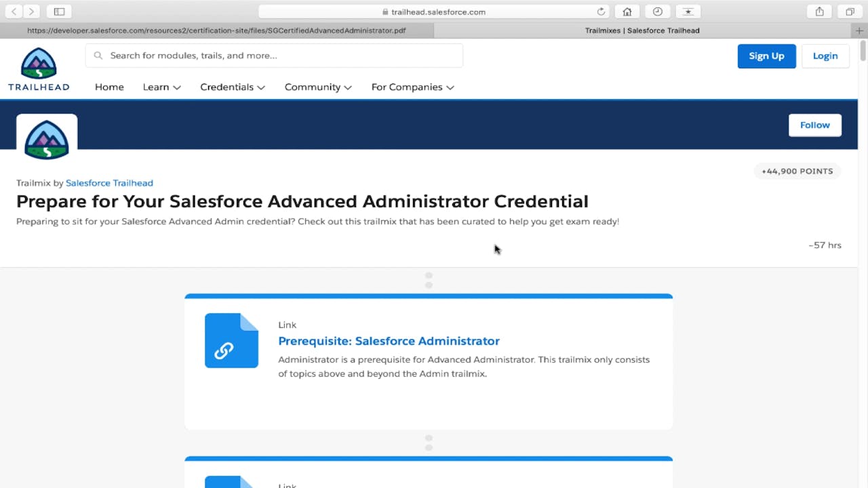Expand the Learn dropdown menu

pos(161,87)
